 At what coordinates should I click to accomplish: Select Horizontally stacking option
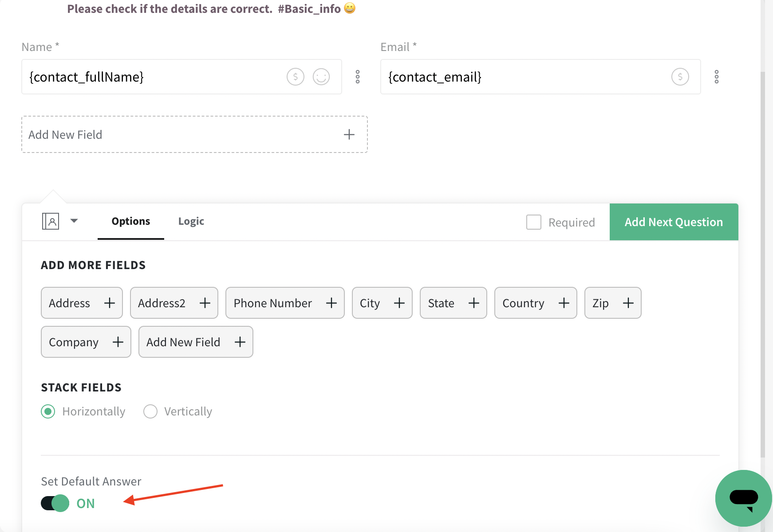point(48,411)
